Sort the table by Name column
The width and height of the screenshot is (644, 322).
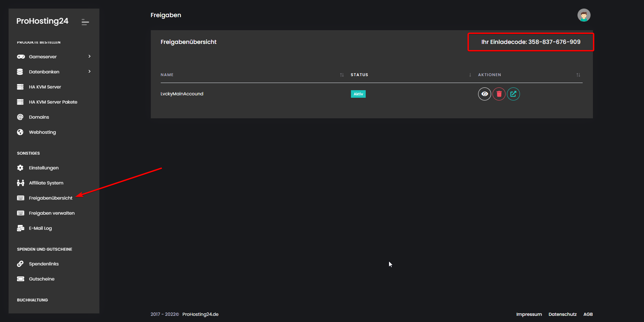(x=341, y=75)
